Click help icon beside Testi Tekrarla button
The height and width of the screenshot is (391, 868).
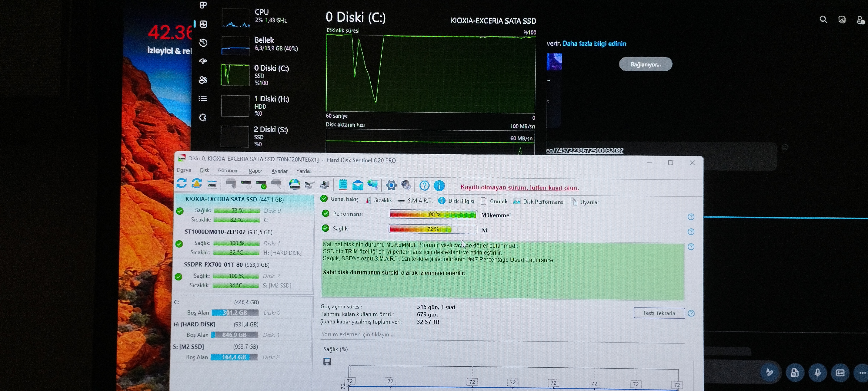691,313
